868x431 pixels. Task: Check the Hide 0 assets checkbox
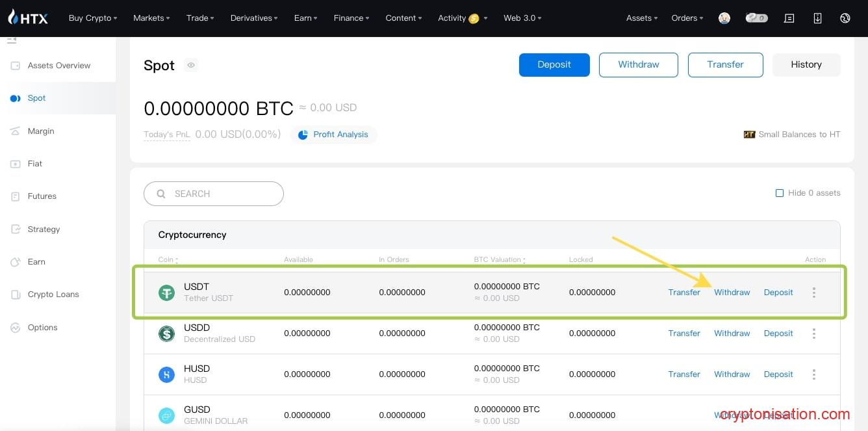(x=780, y=193)
